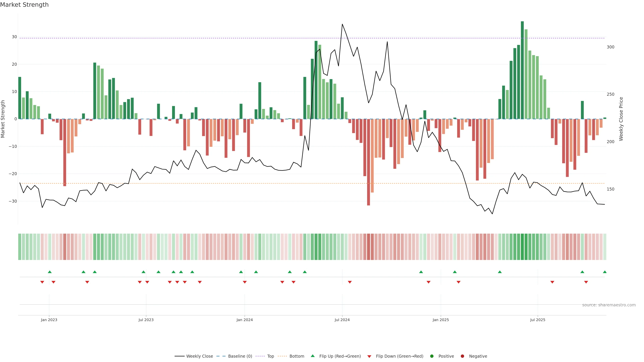Click the Jul 2025 x-axis label

[x=538, y=320]
